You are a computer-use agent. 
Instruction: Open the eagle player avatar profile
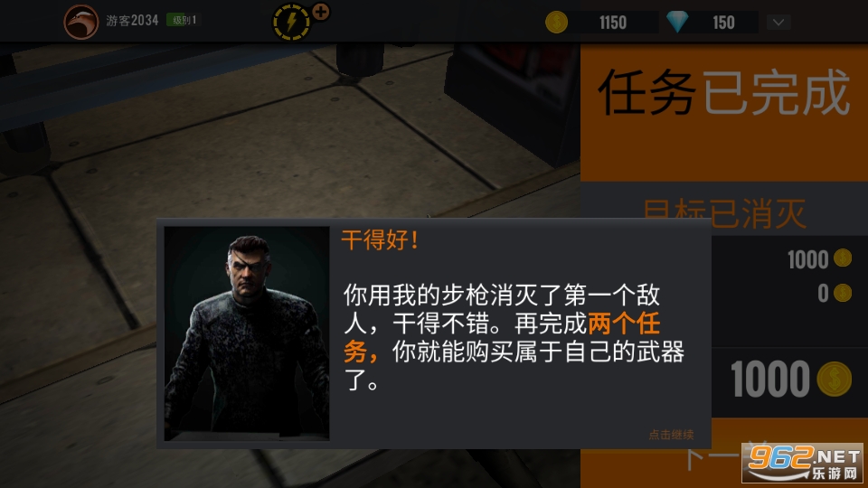(80, 22)
